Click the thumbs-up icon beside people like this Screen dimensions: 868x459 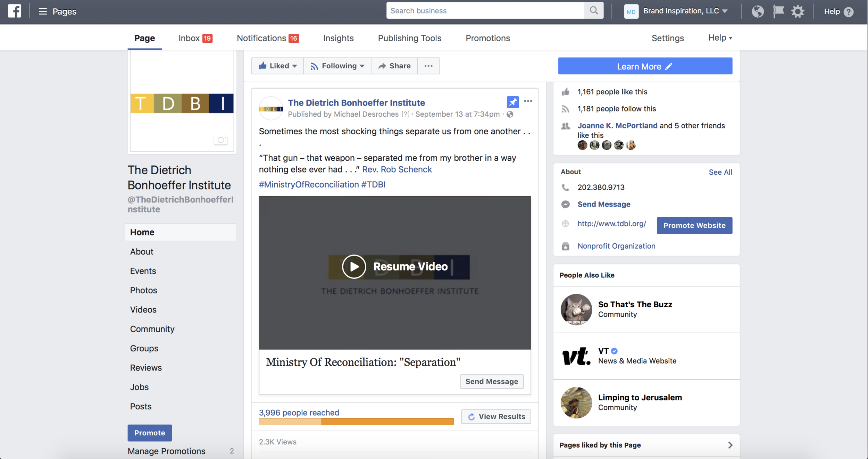(x=565, y=92)
